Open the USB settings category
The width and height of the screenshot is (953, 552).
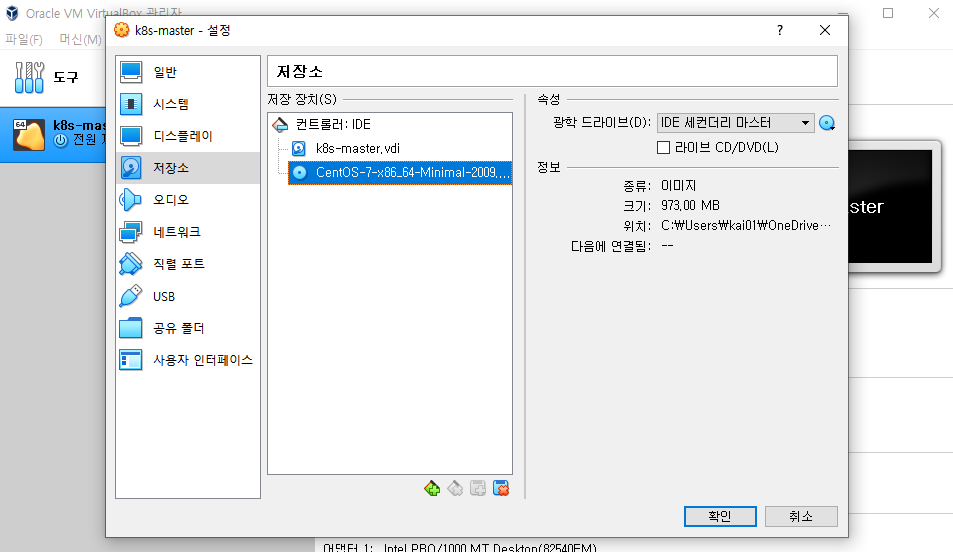[x=188, y=296]
